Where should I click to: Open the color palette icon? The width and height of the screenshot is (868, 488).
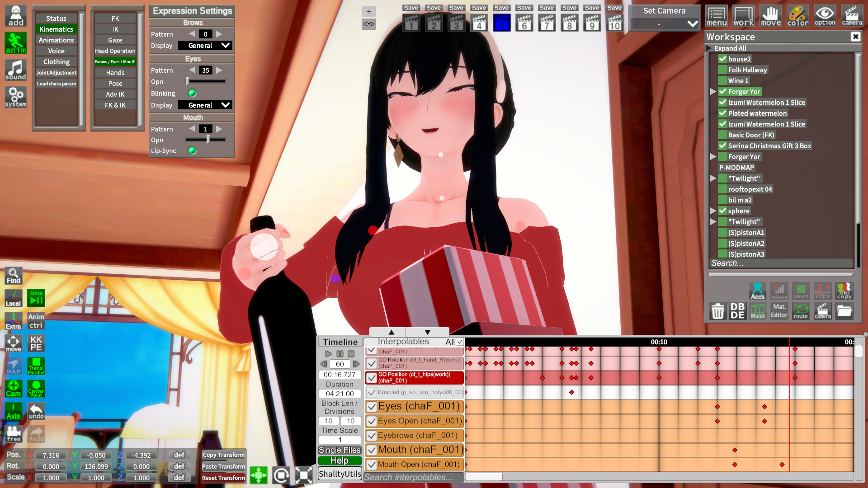(798, 16)
